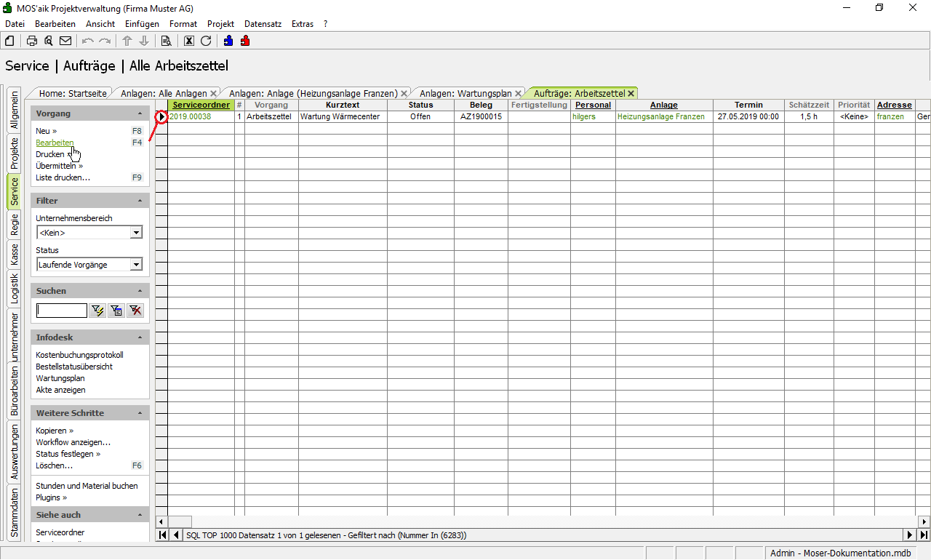Click the red puzzle piece icon
931x560 pixels.
245,41
